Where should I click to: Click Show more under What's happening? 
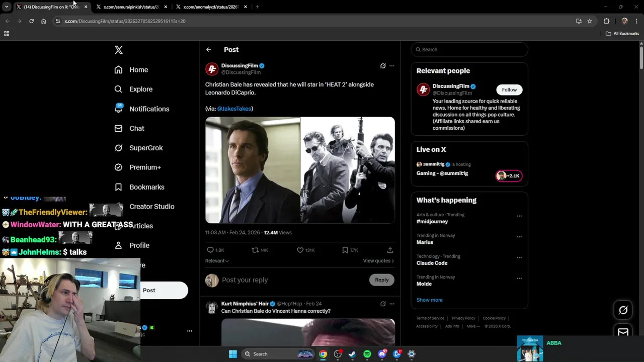coord(429,300)
